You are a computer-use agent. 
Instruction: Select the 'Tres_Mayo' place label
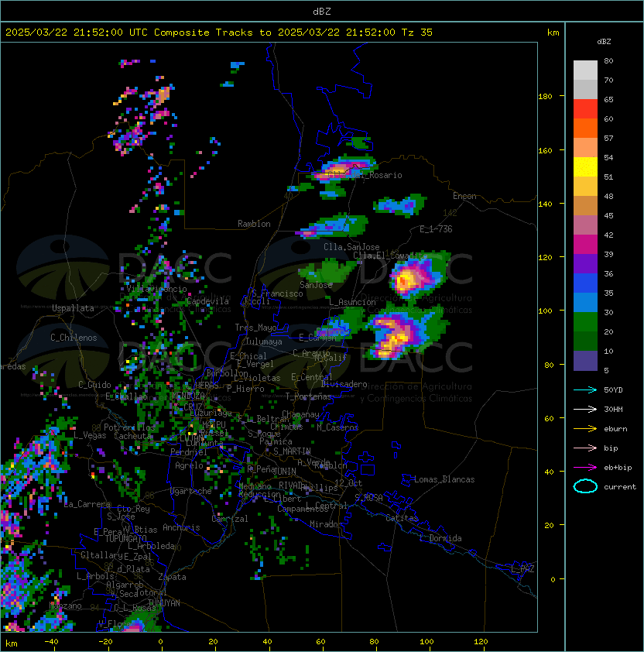click(x=255, y=328)
